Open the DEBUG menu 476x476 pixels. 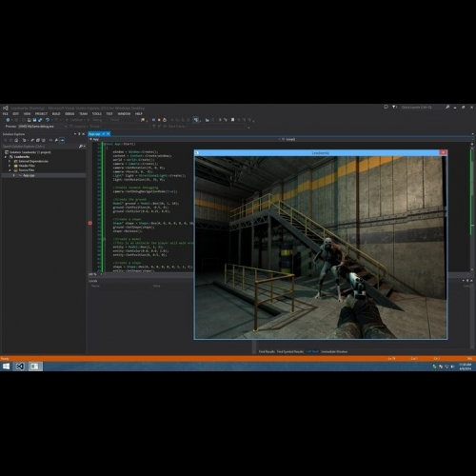tap(69, 113)
